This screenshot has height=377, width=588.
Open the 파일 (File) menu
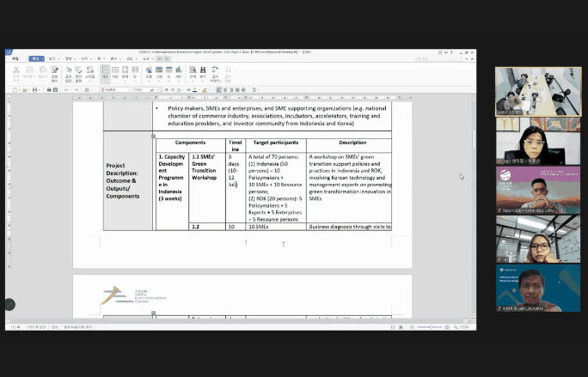15,58
